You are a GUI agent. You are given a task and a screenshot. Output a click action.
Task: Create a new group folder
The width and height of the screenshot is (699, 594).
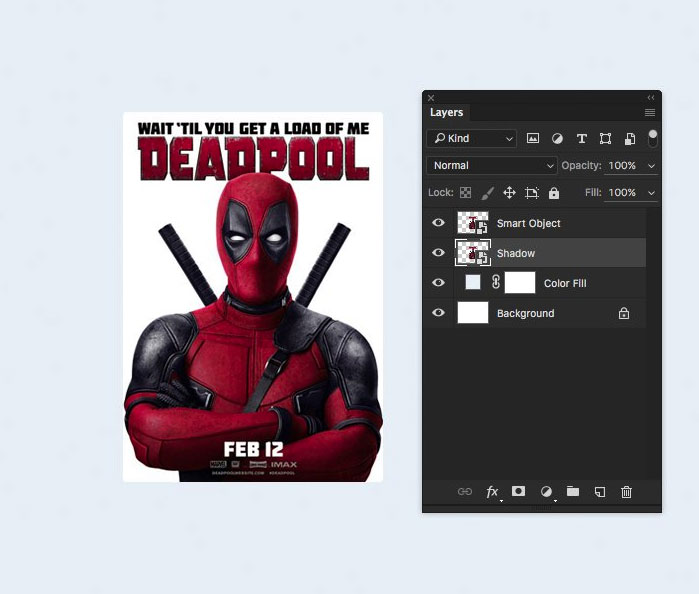click(573, 491)
